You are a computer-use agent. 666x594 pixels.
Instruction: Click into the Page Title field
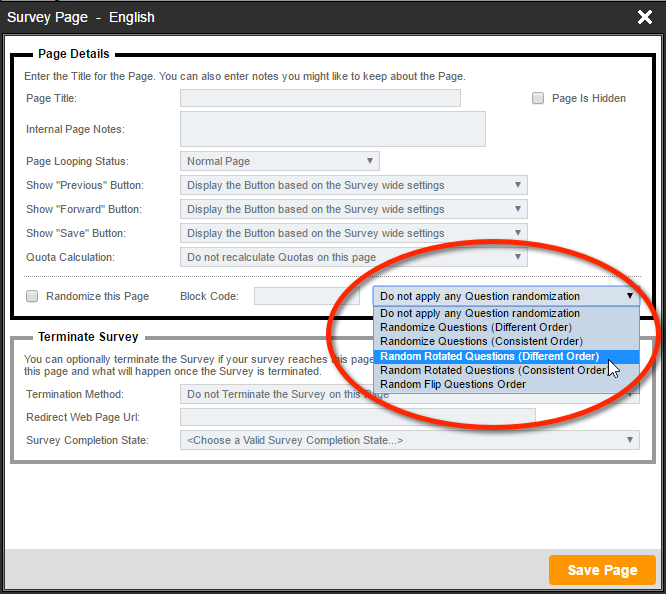320,98
